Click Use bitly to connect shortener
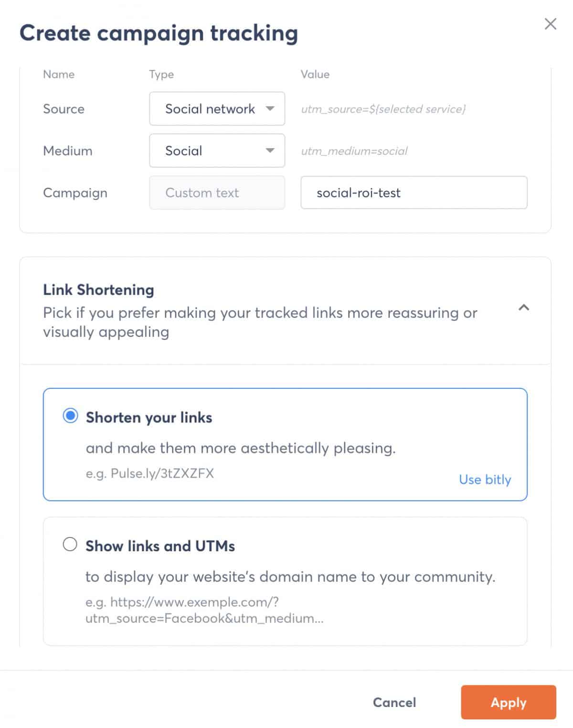 (485, 480)
